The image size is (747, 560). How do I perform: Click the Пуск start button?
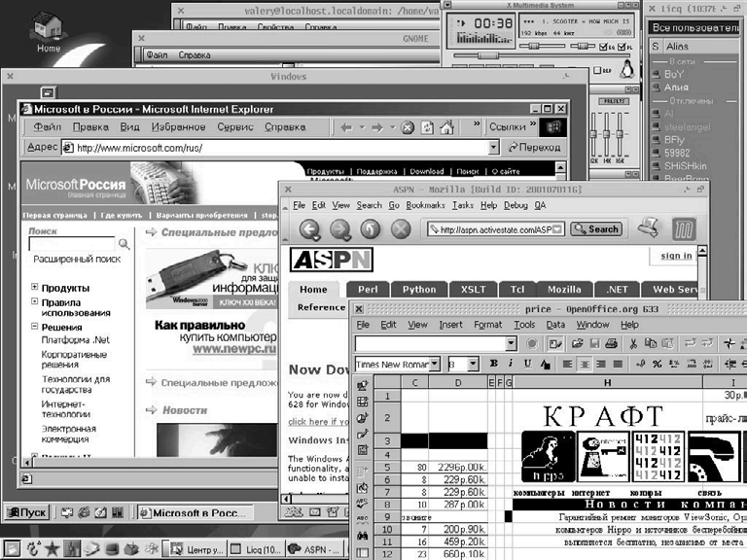pos(27,511)
